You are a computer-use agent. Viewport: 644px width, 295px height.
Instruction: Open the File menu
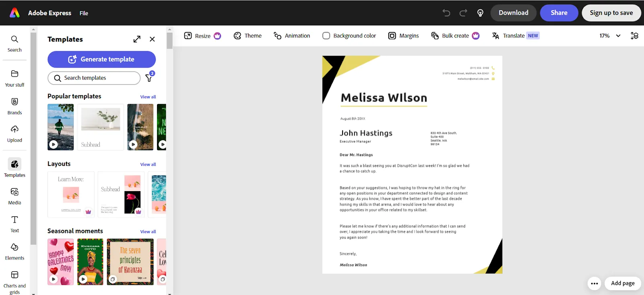point(84,13)
